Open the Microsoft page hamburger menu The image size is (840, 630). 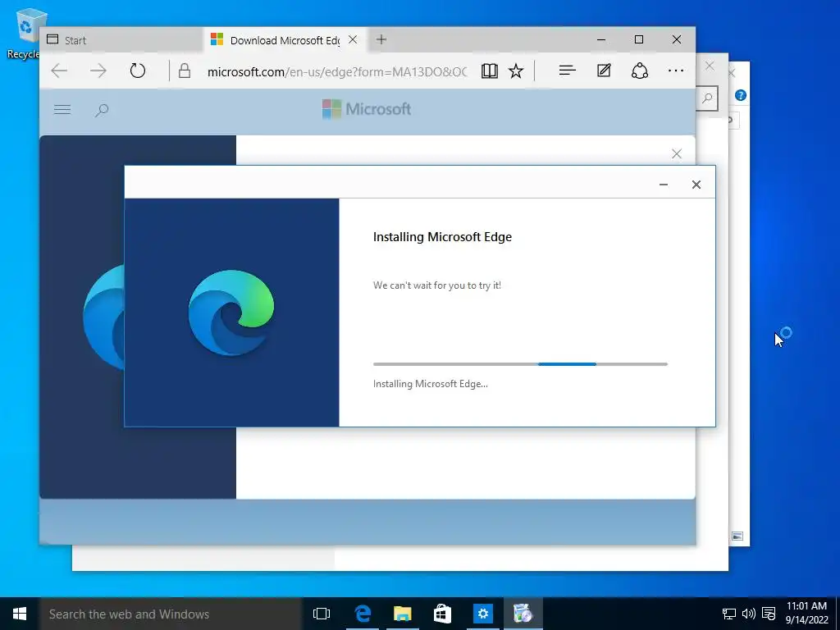click(62, 110)
